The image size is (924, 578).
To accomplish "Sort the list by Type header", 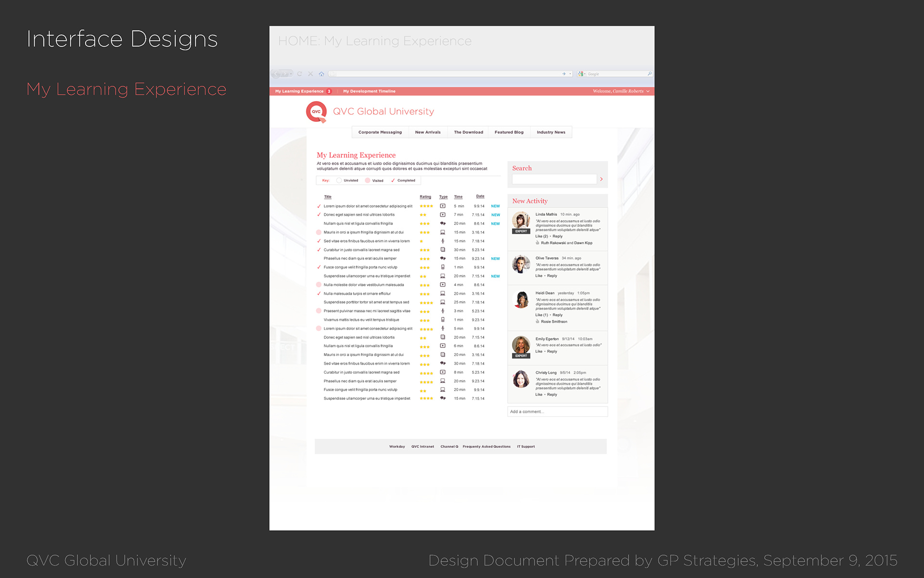I will coord(443,197).
